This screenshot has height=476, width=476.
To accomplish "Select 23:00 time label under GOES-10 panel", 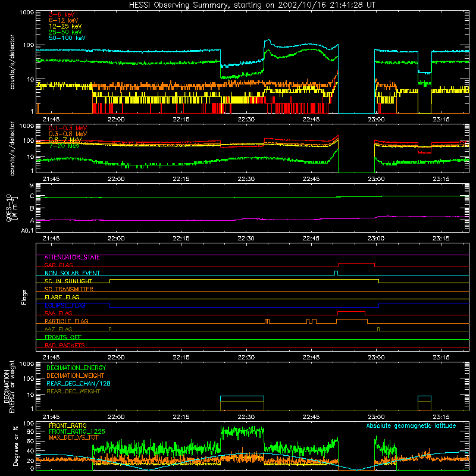I will tap(376, 239).
